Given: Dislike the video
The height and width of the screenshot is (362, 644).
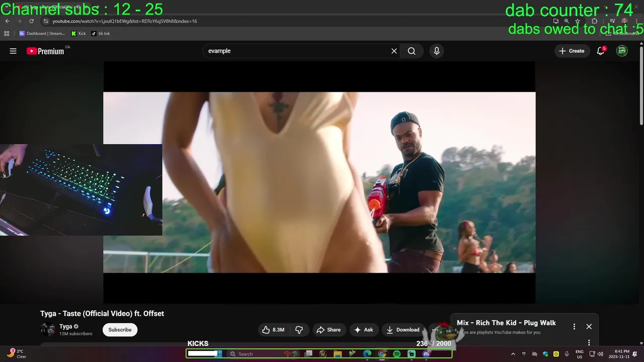Looking at the screenshot, I should click(299, 330).
